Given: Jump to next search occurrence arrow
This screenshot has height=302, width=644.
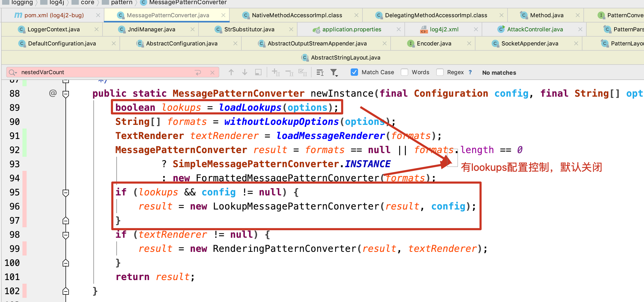Looking at the screenshot, I should click(245, 72).
